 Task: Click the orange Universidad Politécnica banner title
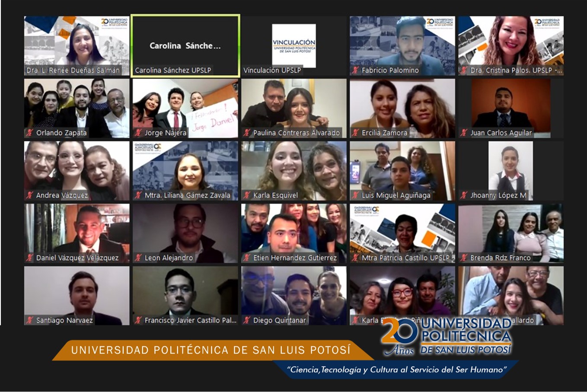pyautogui.click(x=211, y=350)
